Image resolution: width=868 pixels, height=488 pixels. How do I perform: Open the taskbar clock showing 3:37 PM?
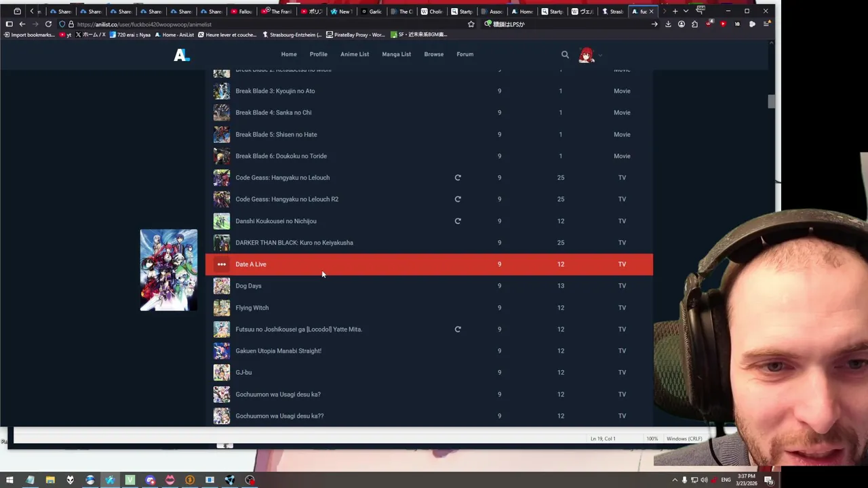point(747,481)
